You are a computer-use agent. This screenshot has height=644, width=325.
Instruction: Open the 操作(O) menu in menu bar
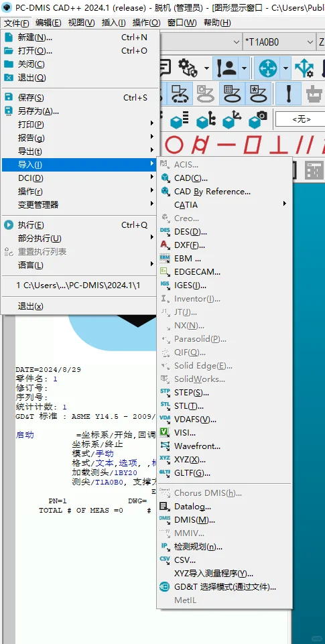click(147, 23)
